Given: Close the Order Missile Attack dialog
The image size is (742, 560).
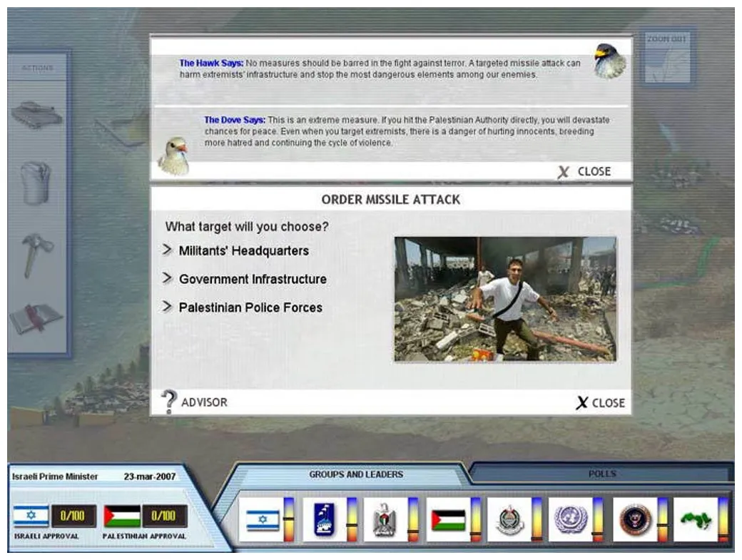Looking at the screenshot, I should [601, 403].
